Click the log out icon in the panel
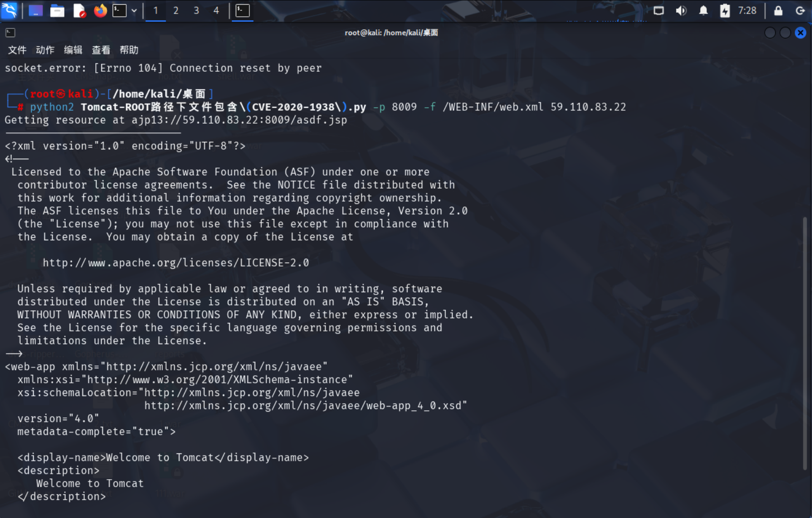This screenshot has height=518, width=812. 800,11
